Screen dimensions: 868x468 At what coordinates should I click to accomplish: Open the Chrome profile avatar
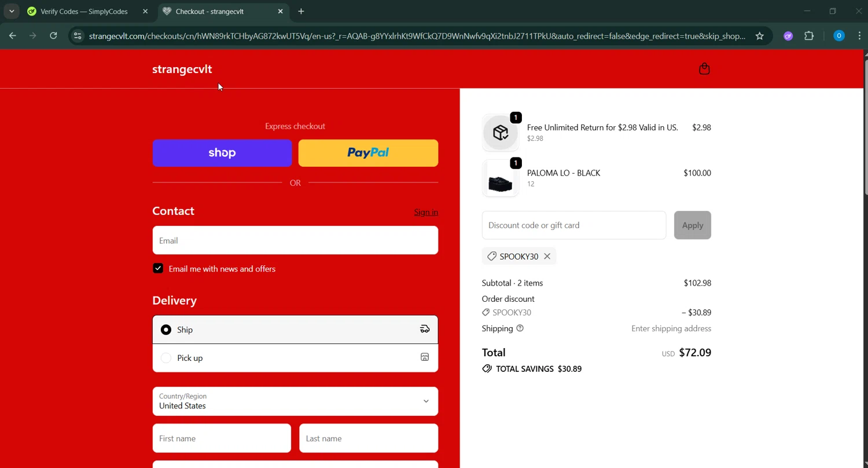(838, 36)
